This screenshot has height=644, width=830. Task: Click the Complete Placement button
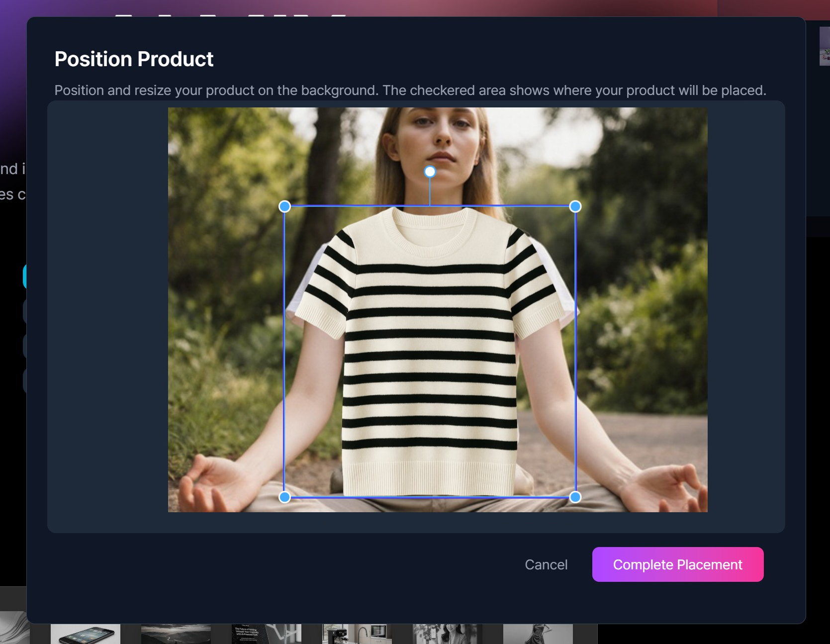click(x=677, y=564)
